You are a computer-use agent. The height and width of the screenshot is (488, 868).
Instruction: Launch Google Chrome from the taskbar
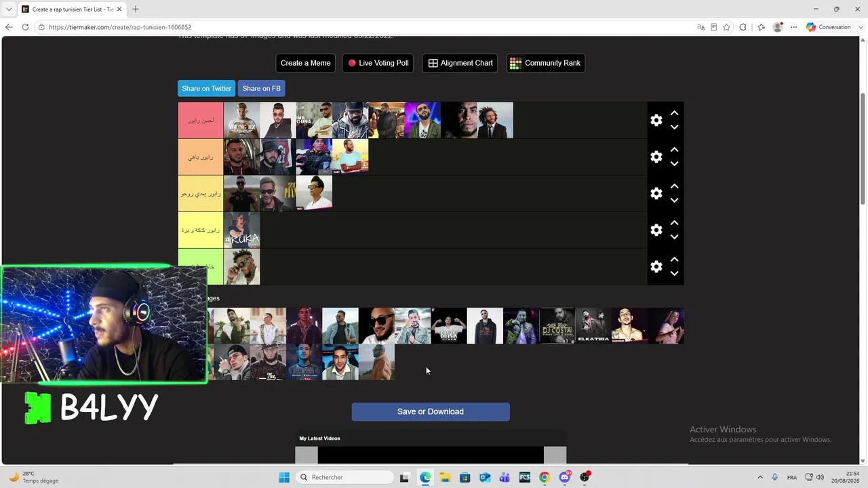pos(545,477)
